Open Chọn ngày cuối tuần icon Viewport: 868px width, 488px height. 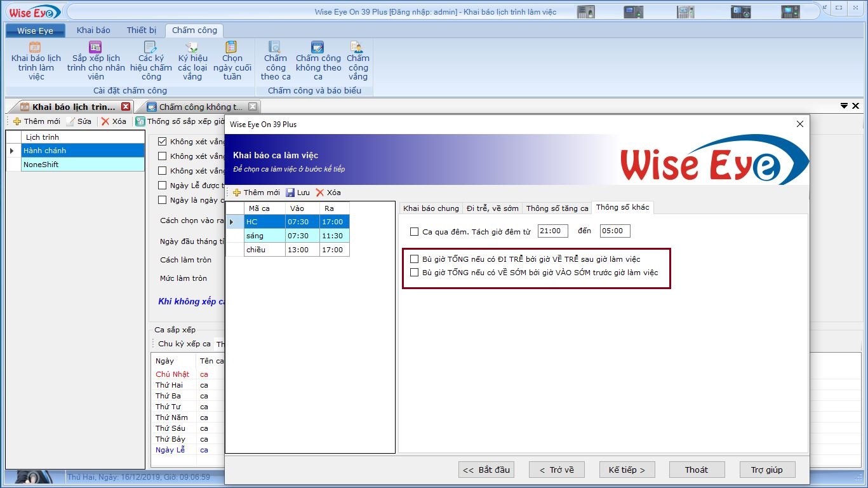[232, 48]
